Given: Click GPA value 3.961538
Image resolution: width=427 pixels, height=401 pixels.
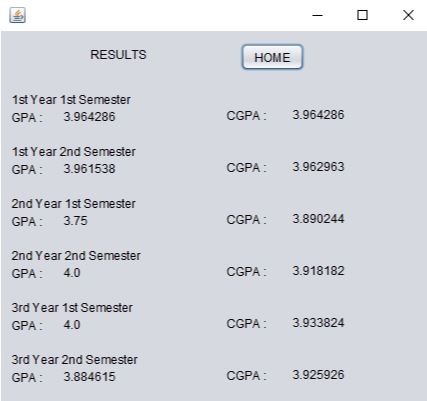Looking at the screenshot, I should click(x=89, y=169).
